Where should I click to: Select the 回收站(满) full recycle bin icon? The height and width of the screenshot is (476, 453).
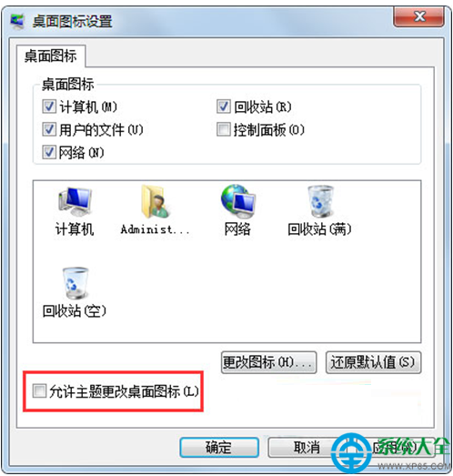click(x=320, y=201)
